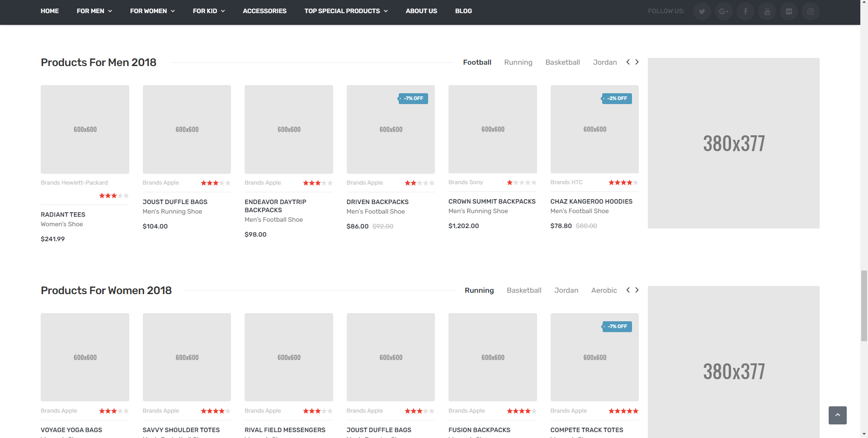Expand Top Special Products menu
The width and height of the screenshot is (868, 438).
[x=346, y=11]
